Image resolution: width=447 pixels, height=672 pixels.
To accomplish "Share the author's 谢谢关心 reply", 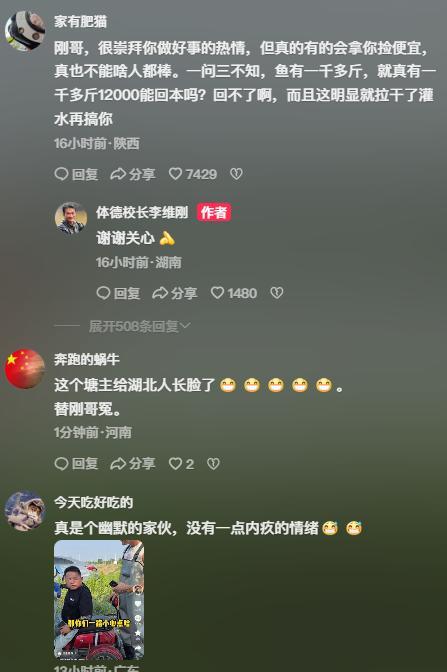I will tap(175, 293).
